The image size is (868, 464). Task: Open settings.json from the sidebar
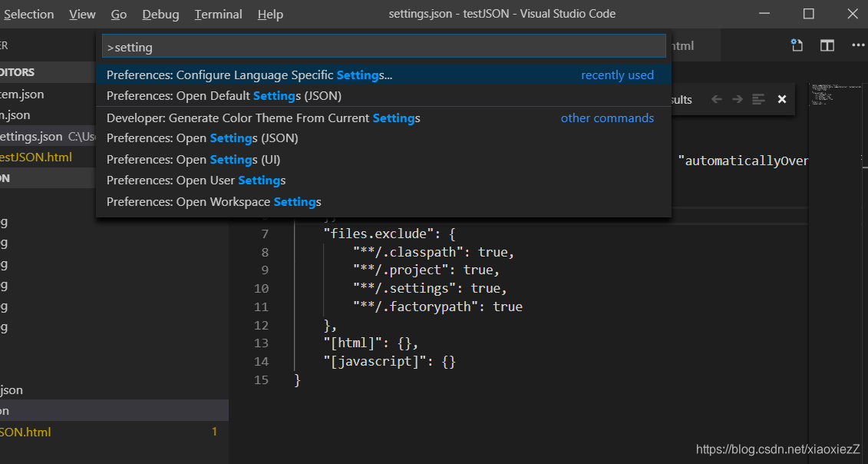31,136
